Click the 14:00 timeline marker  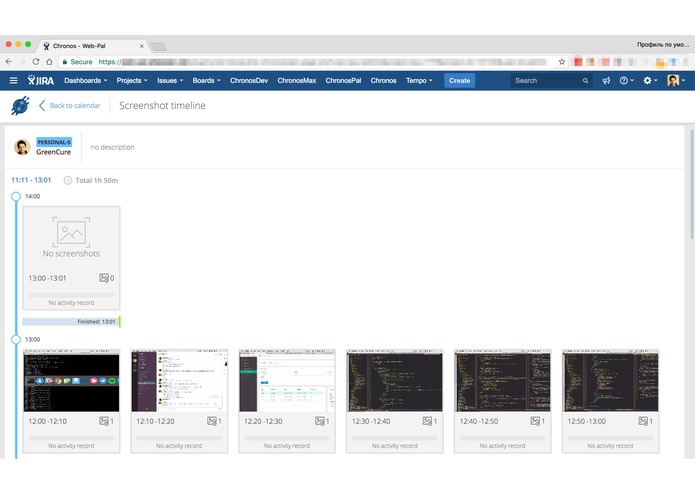coord(16,196)
